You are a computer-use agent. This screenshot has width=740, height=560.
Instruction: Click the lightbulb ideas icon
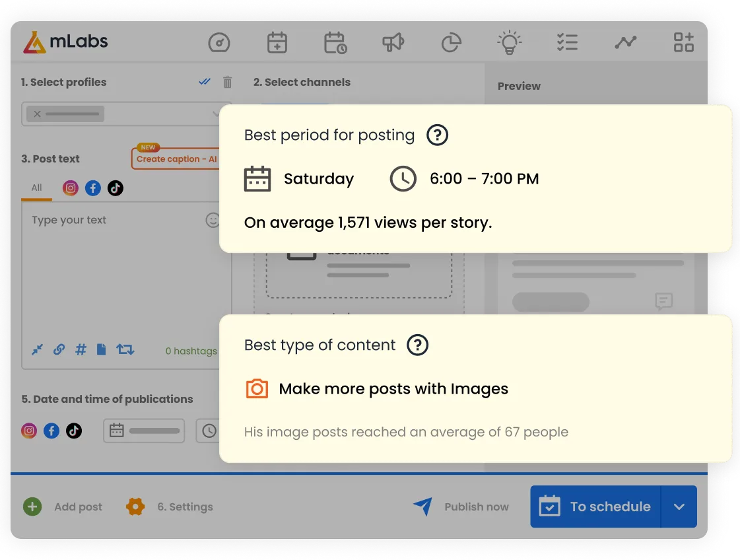509,43
